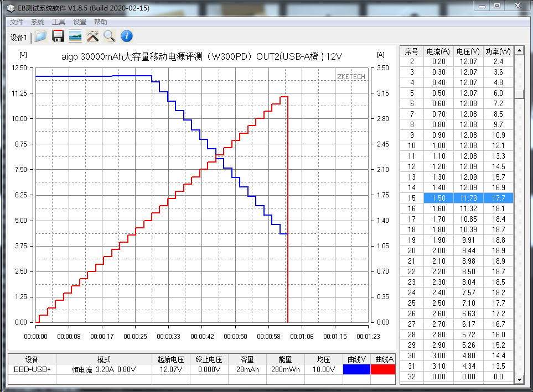
Task: Save data using the floppy disk icon
Action: coord(58,36)
